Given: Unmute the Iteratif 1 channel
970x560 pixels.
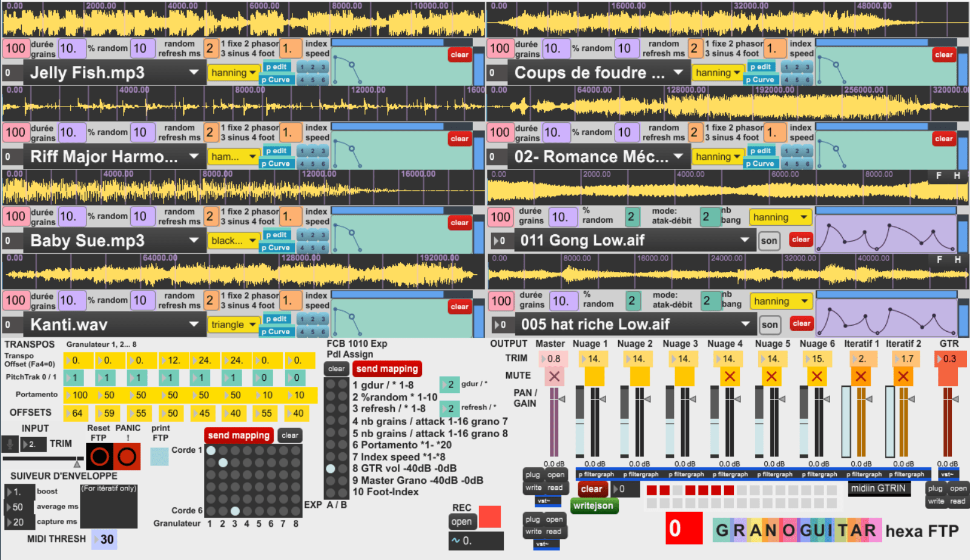Looking at the screenshot, I should 860,377.
